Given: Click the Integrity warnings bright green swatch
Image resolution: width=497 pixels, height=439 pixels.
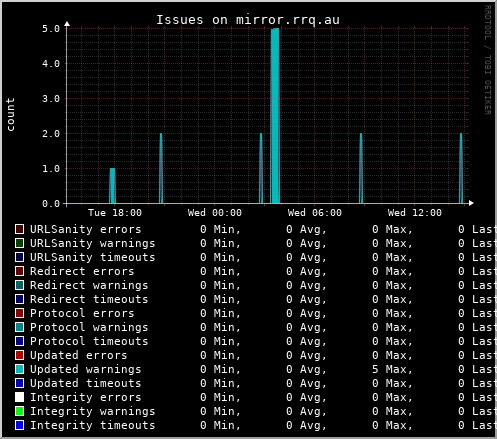Looking at the screenshot, I should (x=19, y=411).
